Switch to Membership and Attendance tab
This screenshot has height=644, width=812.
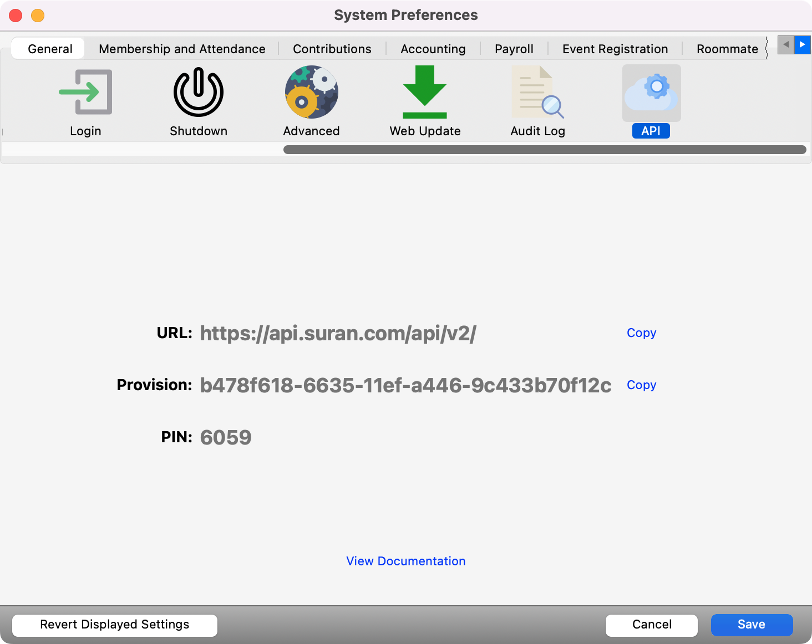tap(182, 49)
